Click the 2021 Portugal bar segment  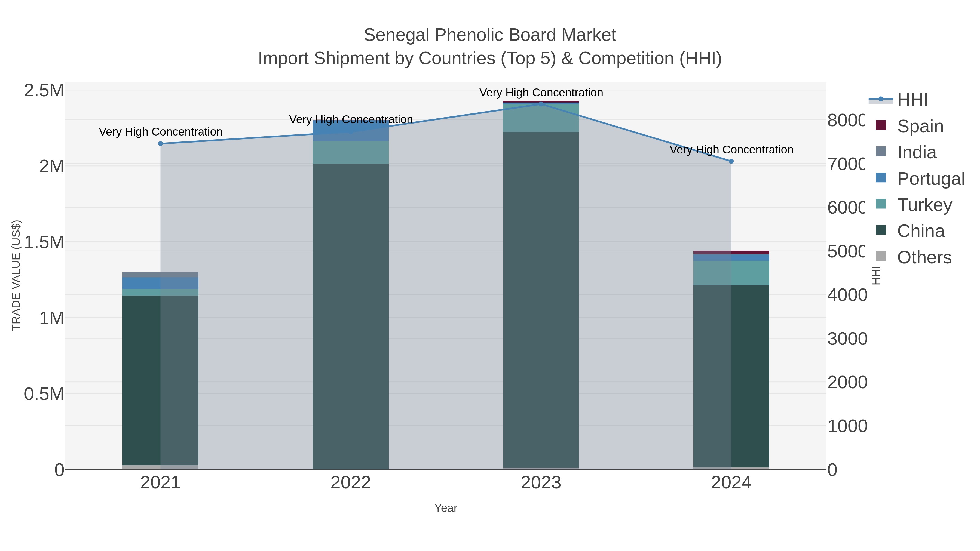pos(161,283)
